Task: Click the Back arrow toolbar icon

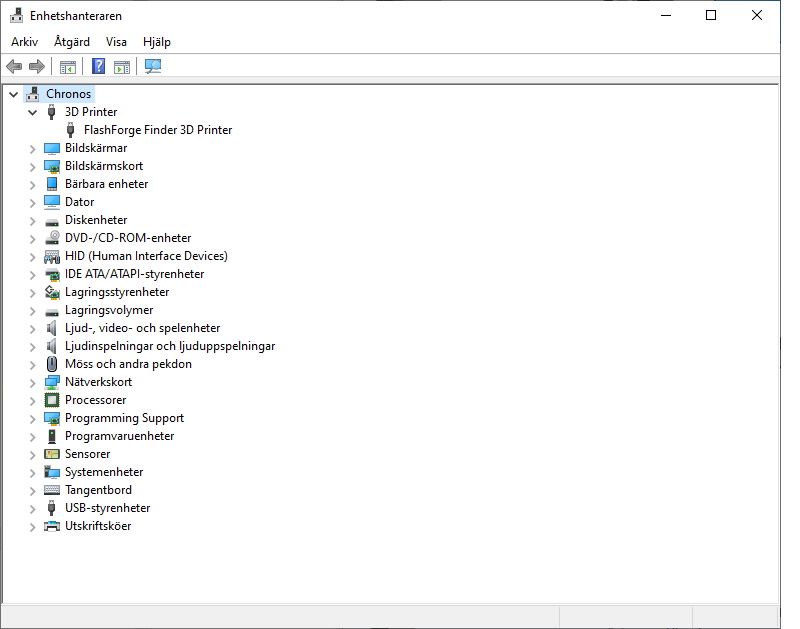Action: point(14,66)
